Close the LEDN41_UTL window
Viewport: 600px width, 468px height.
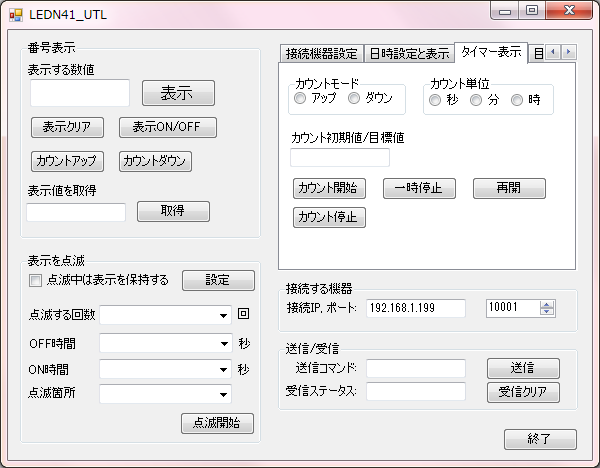[x=569, y=11]
